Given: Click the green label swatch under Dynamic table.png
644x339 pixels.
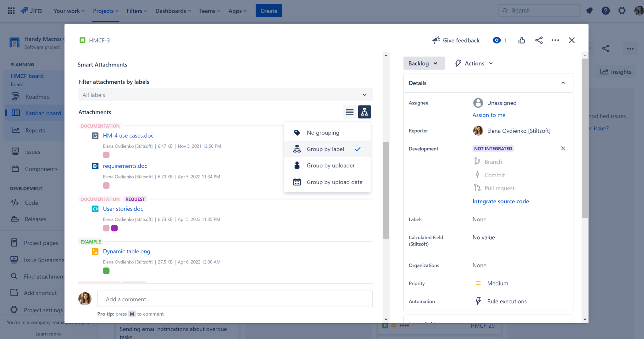Looking at the screenshot, I should tap(106, 270).
